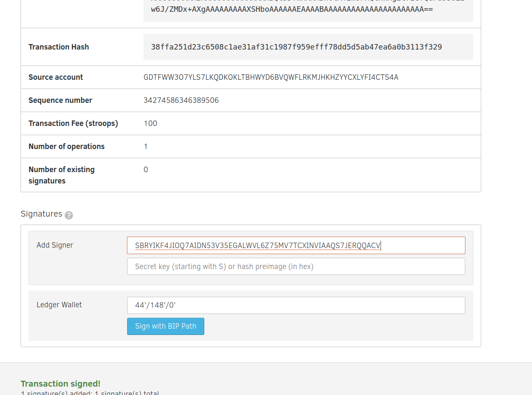
Task: Click the Ledger Wallet label
Action: click(x=59, y=305)
